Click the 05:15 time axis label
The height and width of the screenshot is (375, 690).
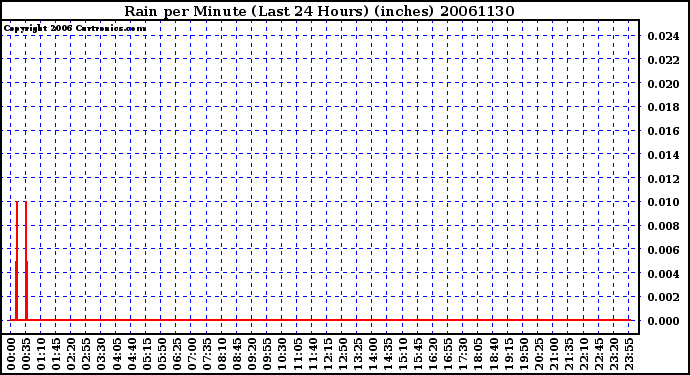[147, 354]
